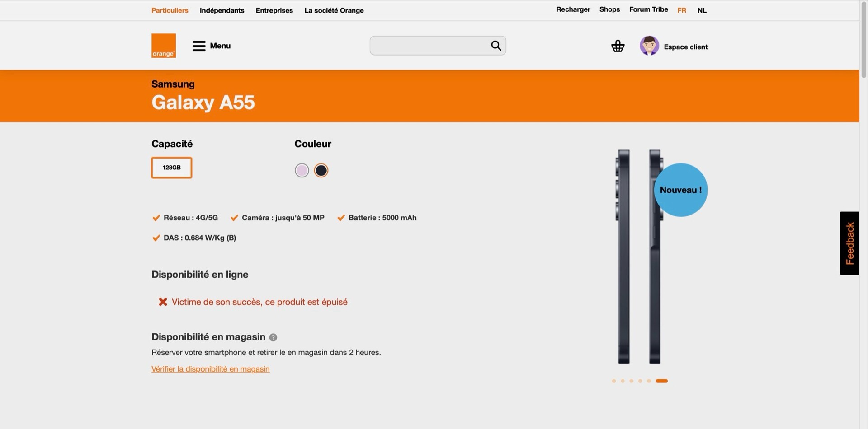Open the hamburger Menu icon
Screen dimensions: 868x429
tap(199, 46)
